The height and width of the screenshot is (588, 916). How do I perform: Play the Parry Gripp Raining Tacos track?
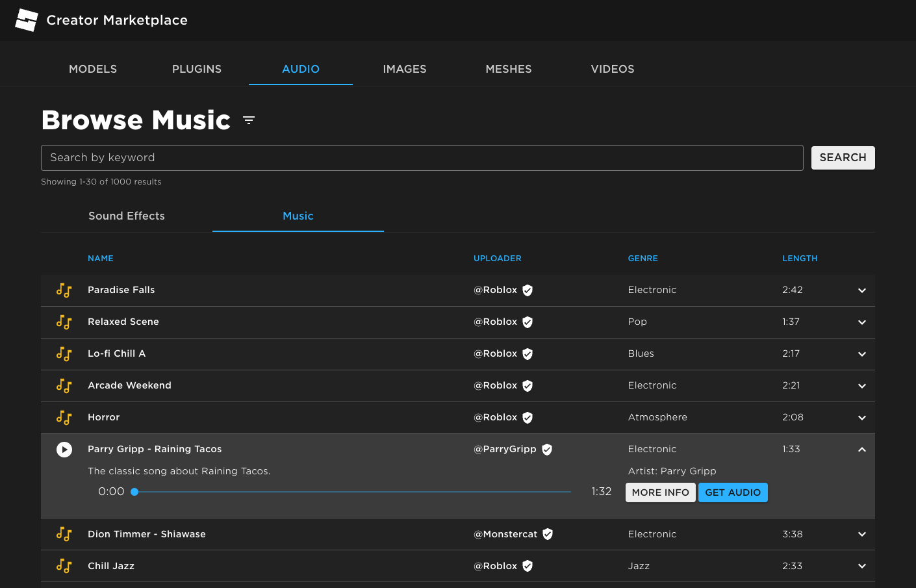(64, 450)
